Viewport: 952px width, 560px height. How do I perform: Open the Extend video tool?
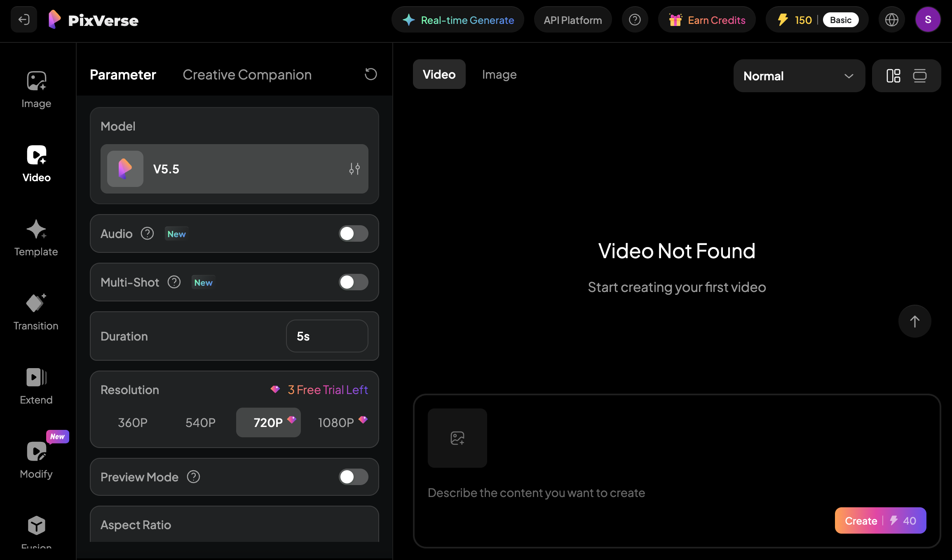[36, 386]
